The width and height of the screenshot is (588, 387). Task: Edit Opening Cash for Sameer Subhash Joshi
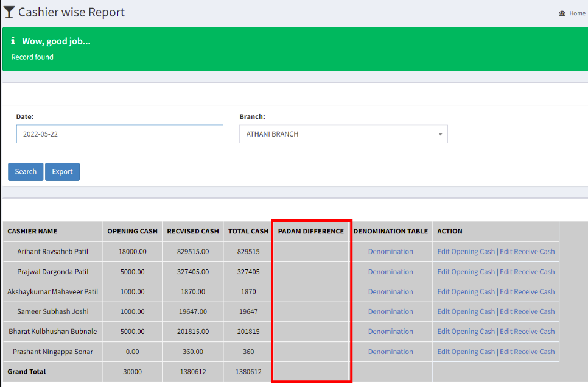click(x=466, y=311)
